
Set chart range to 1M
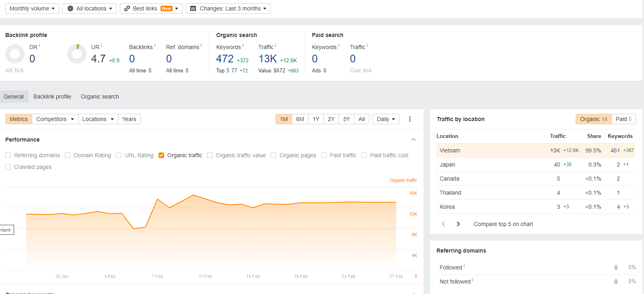284,119
